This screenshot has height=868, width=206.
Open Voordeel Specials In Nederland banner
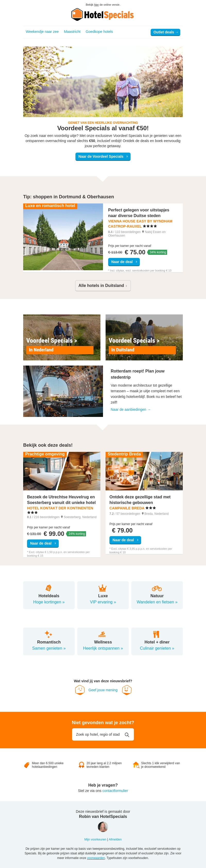pyautogui.click(x=62, y=337)
